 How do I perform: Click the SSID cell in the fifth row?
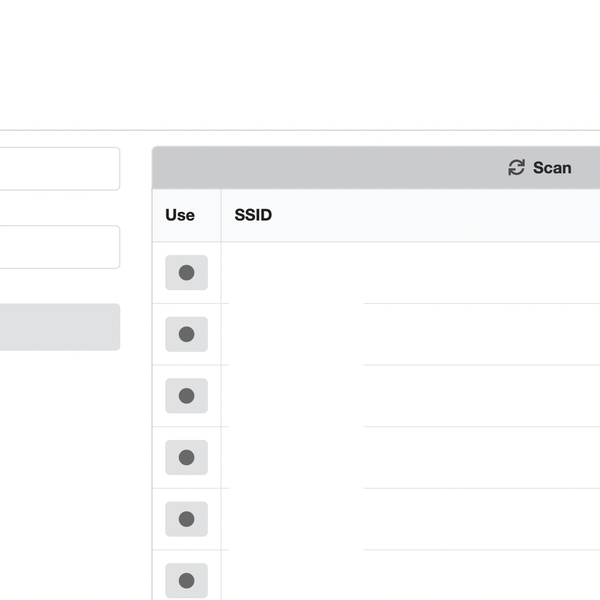pos(400,519)
